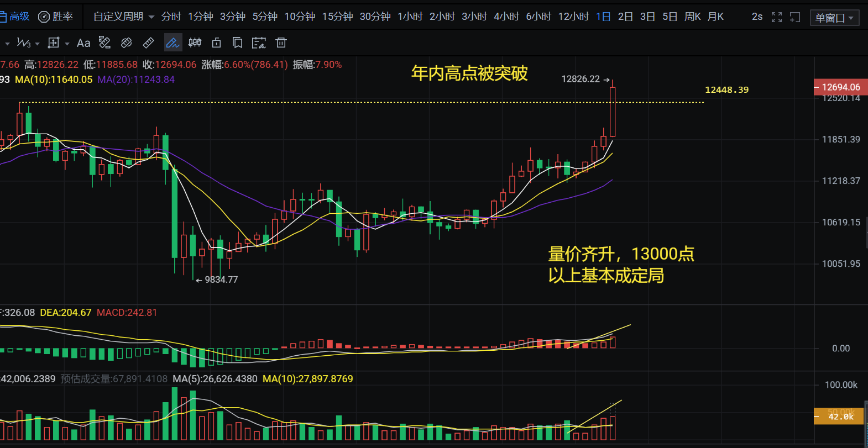The image size is (868, 448).
Task: Click the volume MA(5):26,626.4380 label
Action: coord(215,379)
